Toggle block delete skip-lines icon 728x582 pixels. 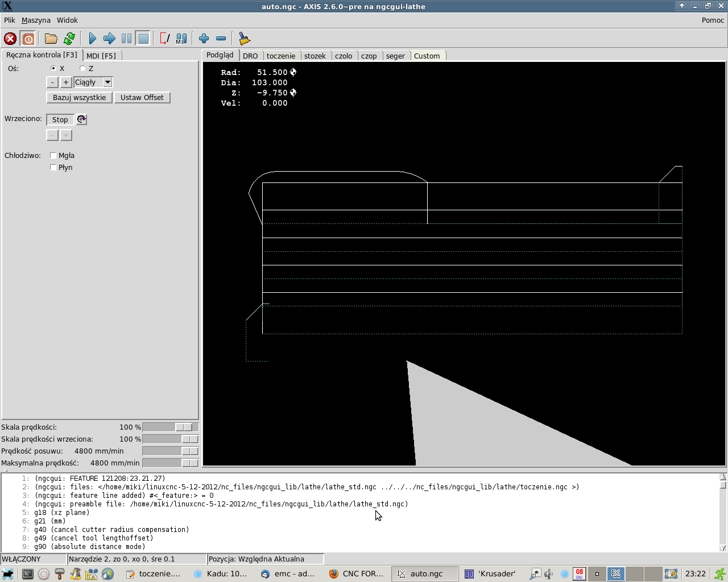coord(165,39)
